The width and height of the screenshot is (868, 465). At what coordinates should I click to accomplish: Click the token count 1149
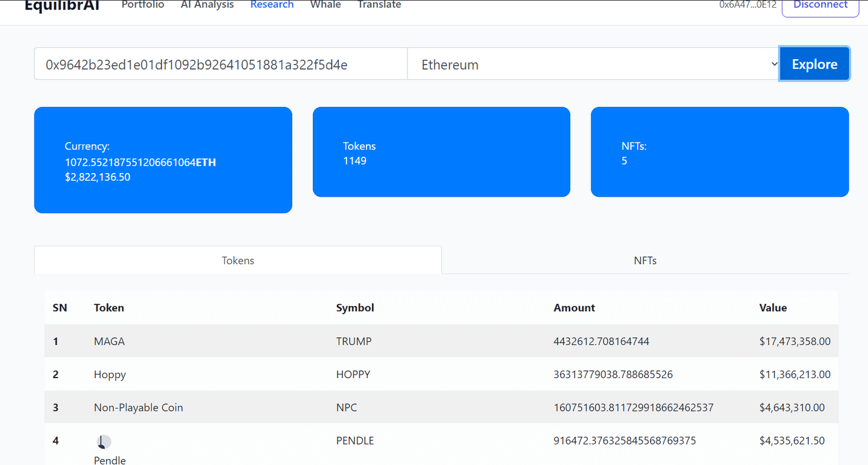[354, 161]
